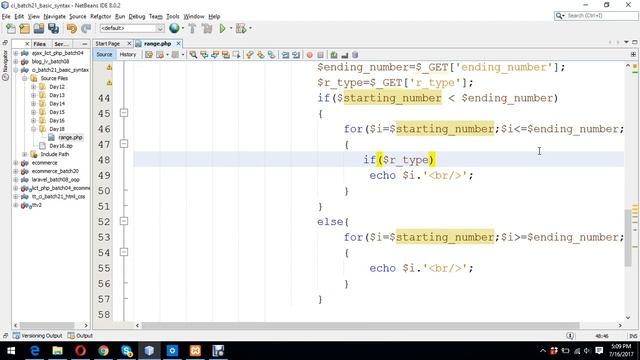
Task: Click the Shift Line Left icon
Action: point(285,55)
